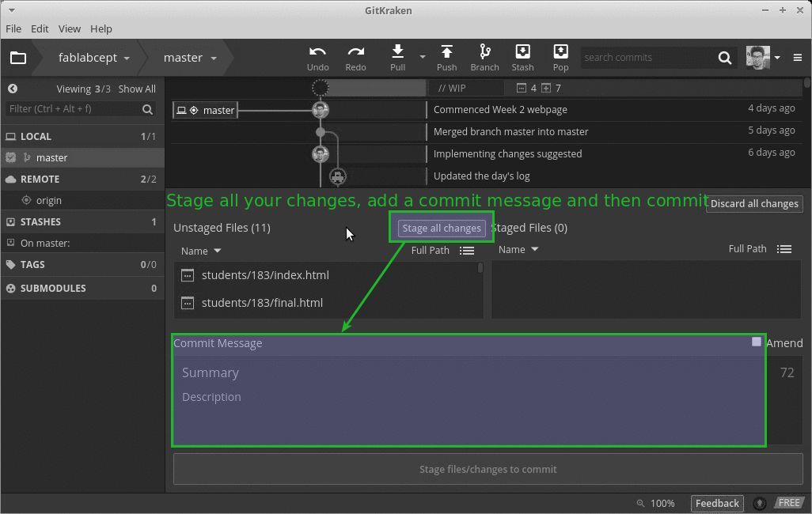Select Implementing changes suggested commit

[507, 153]
